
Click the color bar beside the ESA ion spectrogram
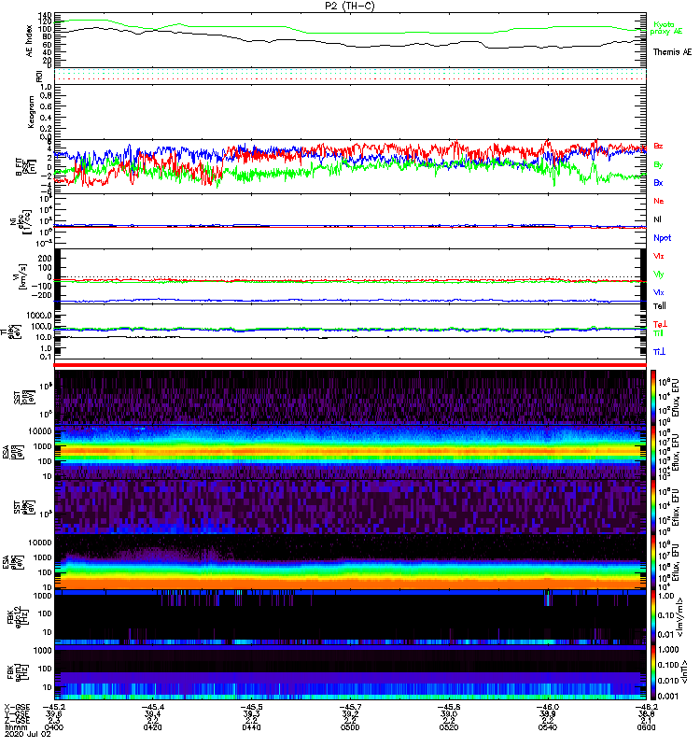coord(653,452)
